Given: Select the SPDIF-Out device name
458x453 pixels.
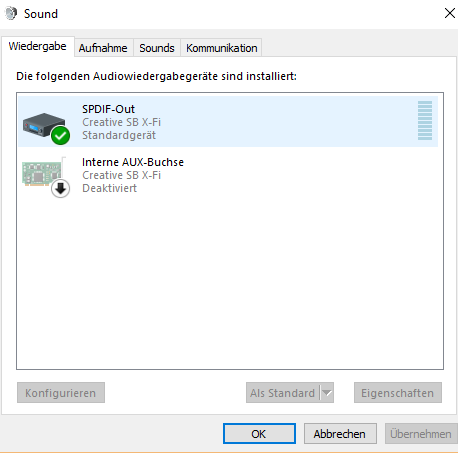Looking at the screenshot, I should (108, 109).
